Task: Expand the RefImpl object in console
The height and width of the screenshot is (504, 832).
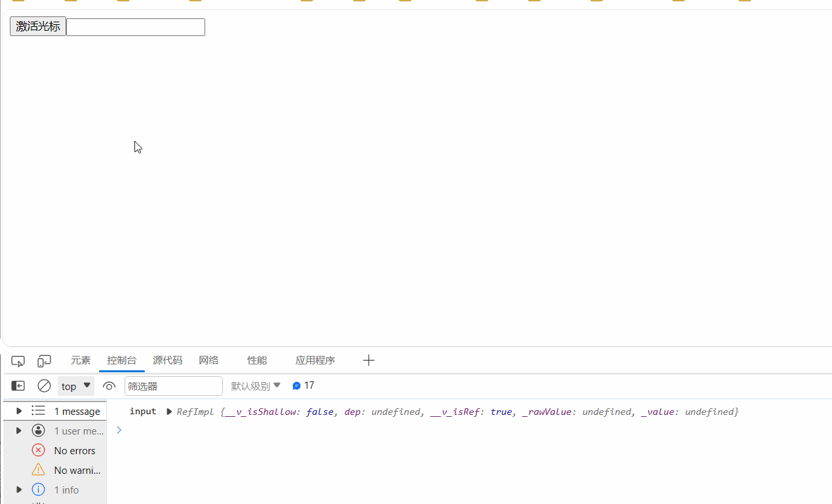Action: point(169,411)
